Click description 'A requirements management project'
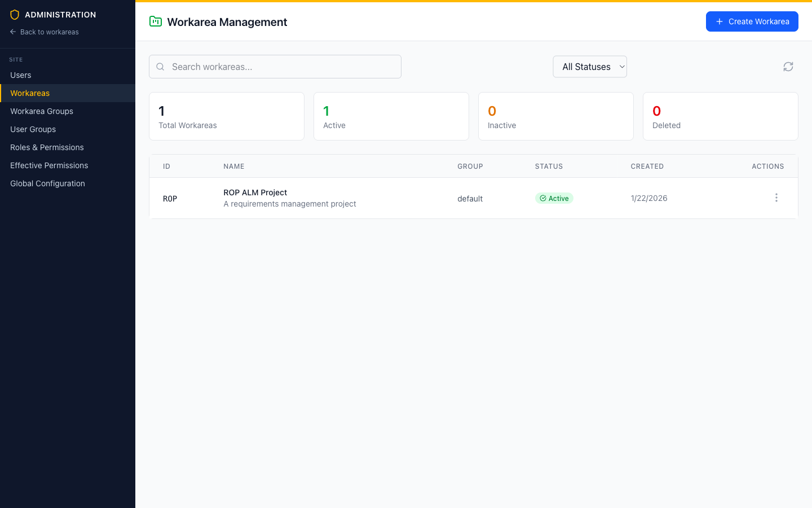This screenshot has height=508, width=812. pyautogui.click(x=290, y=204)
